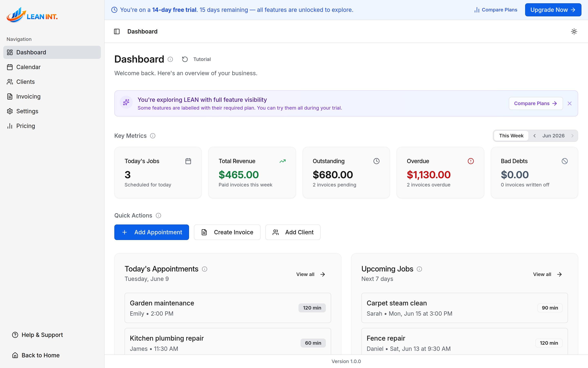Click calendar icon on Today's Jobs card
The height and width of the screenshot is (368, 588).
188,161
